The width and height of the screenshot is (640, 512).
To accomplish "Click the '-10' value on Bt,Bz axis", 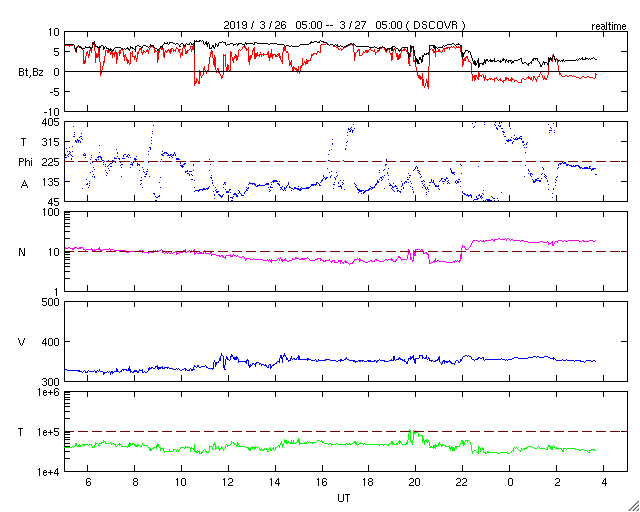I will click(52, 112).
